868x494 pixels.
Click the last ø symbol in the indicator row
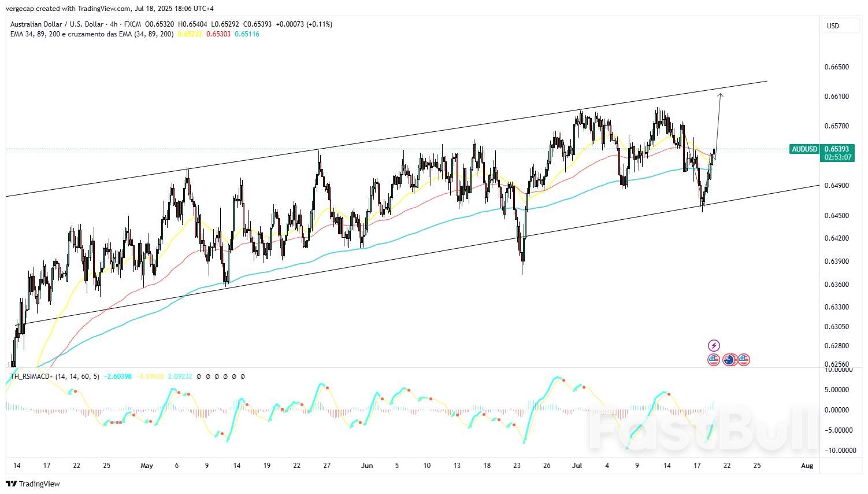(x=243, y=377)
